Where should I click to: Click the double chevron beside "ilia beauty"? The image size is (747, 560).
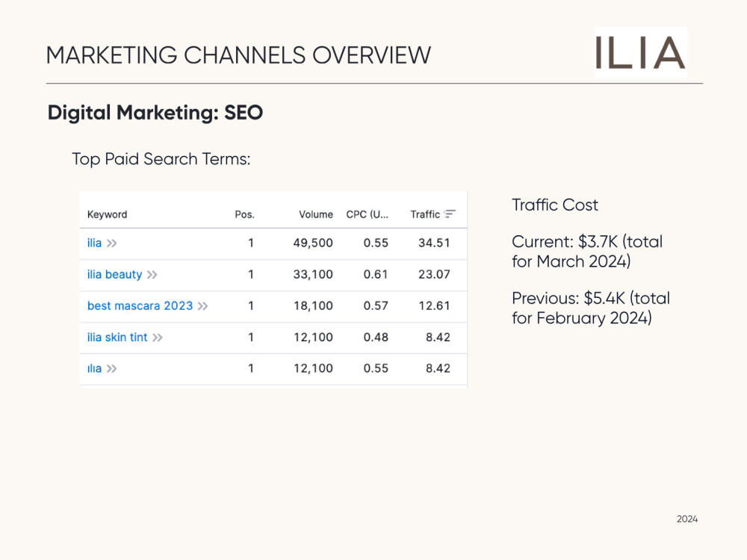point(152,275)
